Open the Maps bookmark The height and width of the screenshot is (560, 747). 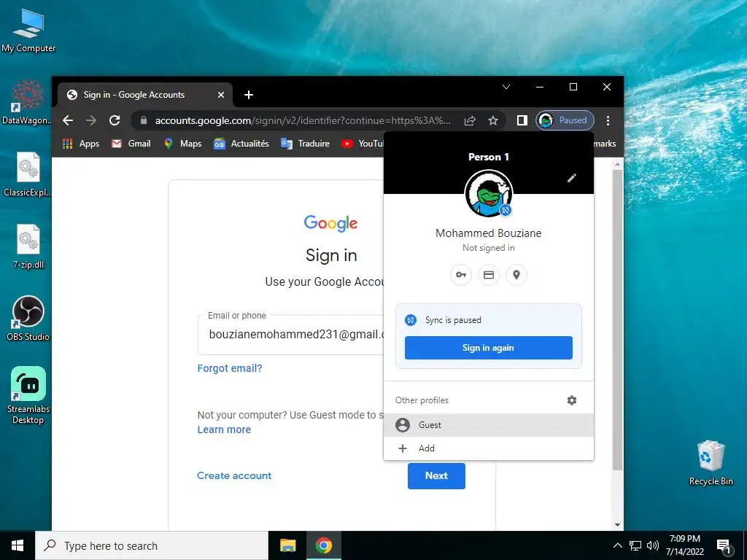tap(182, 144)
